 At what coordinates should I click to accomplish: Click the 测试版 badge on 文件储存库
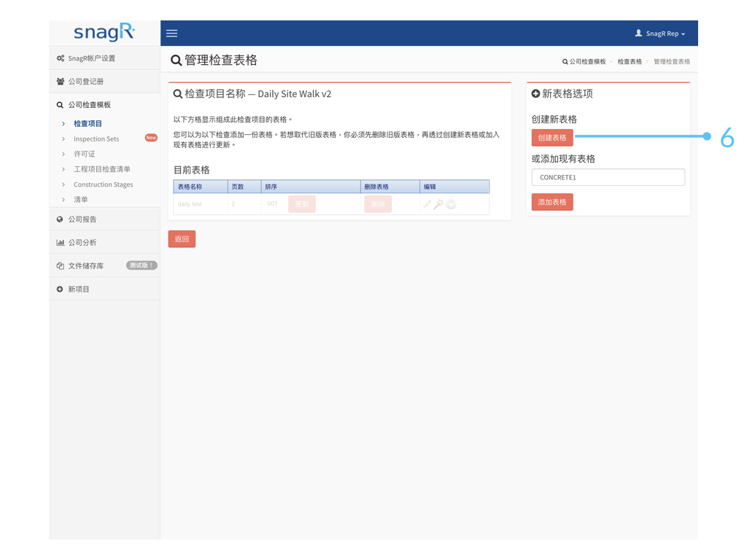coord(142,265)
